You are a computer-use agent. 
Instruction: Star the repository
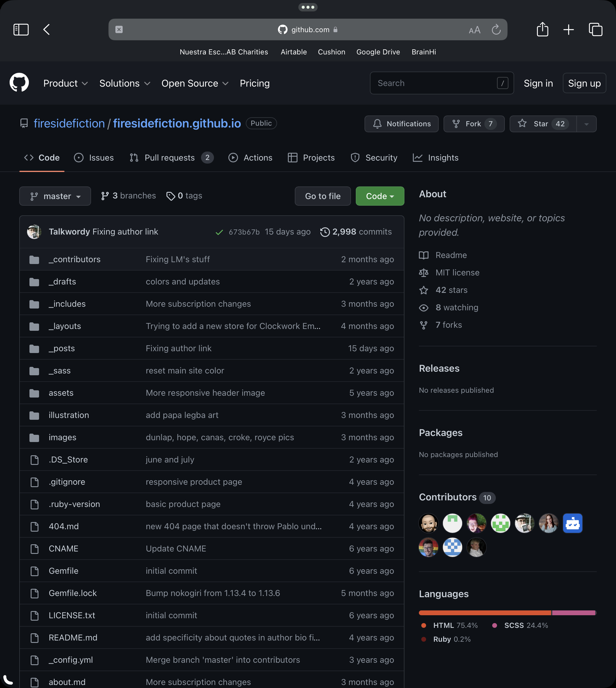(x=543, y=124)
